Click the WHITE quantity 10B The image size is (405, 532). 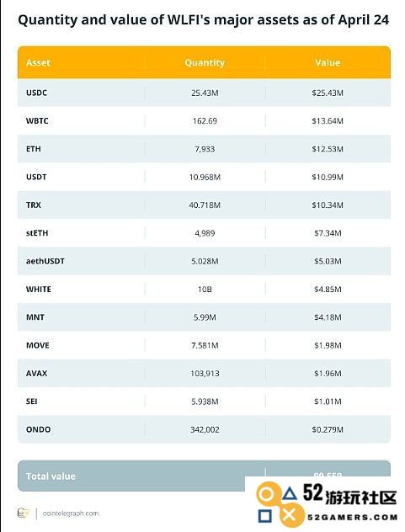click(x=205, y=290)
